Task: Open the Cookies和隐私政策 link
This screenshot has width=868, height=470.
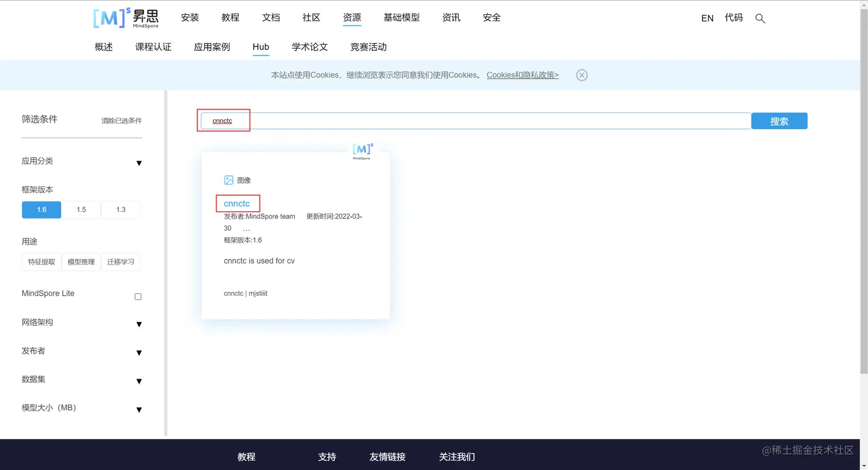Action: (x=522, y=75)
